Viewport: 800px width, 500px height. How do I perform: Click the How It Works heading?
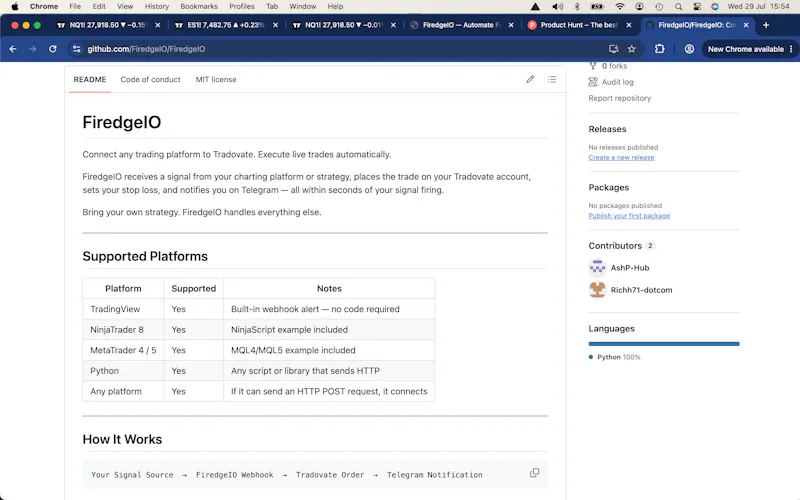click(122, 439)
